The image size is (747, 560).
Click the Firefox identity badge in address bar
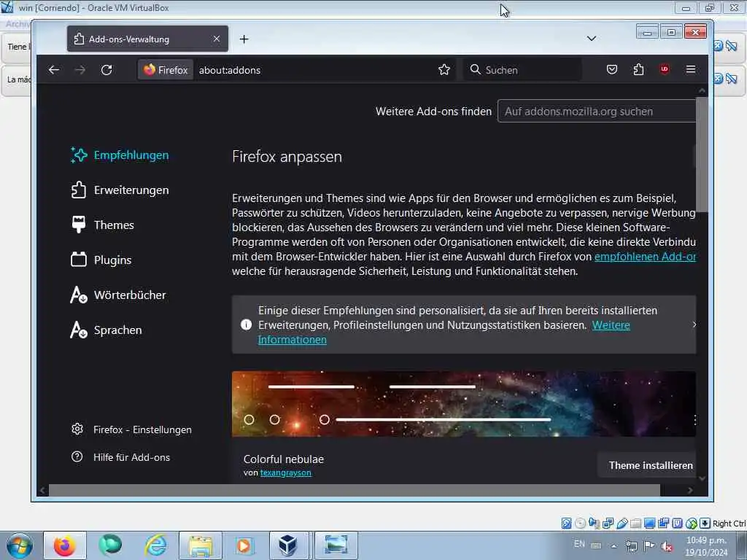[x=166, y=70]
